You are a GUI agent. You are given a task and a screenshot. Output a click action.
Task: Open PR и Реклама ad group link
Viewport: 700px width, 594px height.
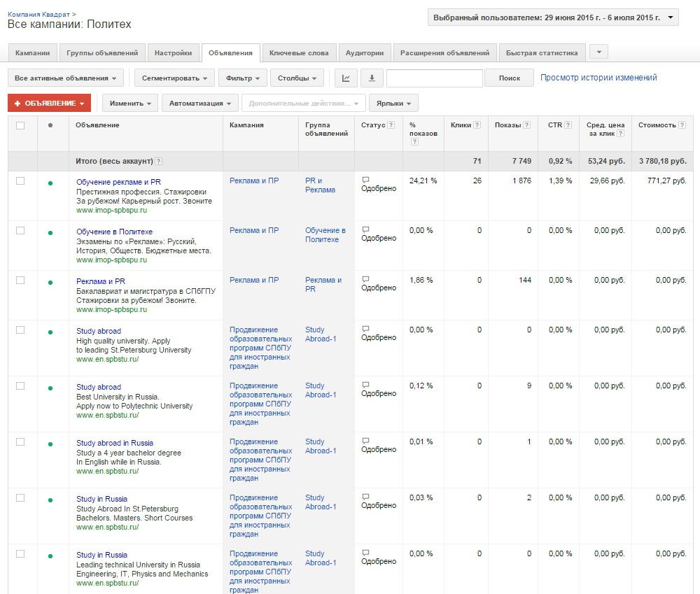[320, 185]
